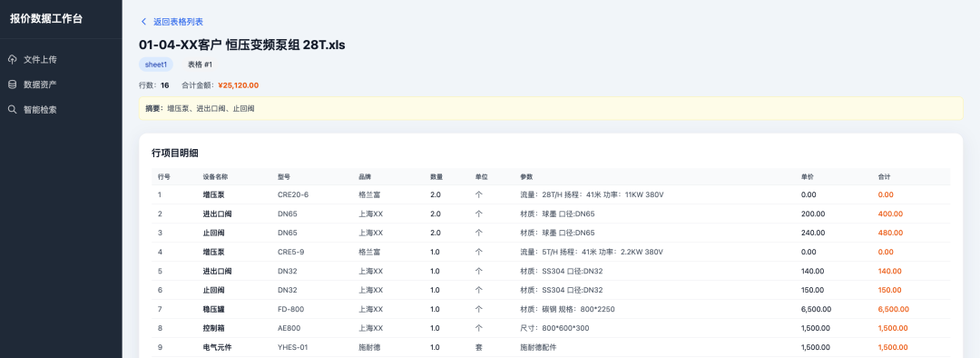This screenshot has height=358, width=980.
Task: Select 表格 #1 tab
Action: (x=200, y=65)
